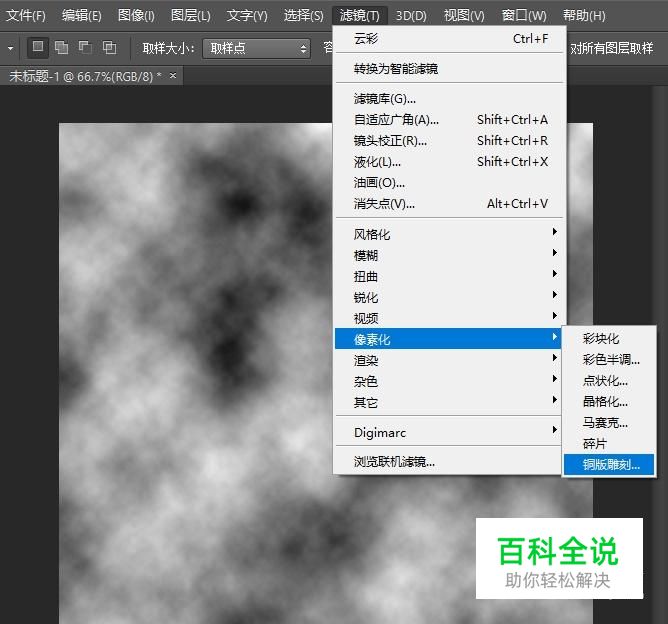Expand the 其它 submenu

pos(449,402)
